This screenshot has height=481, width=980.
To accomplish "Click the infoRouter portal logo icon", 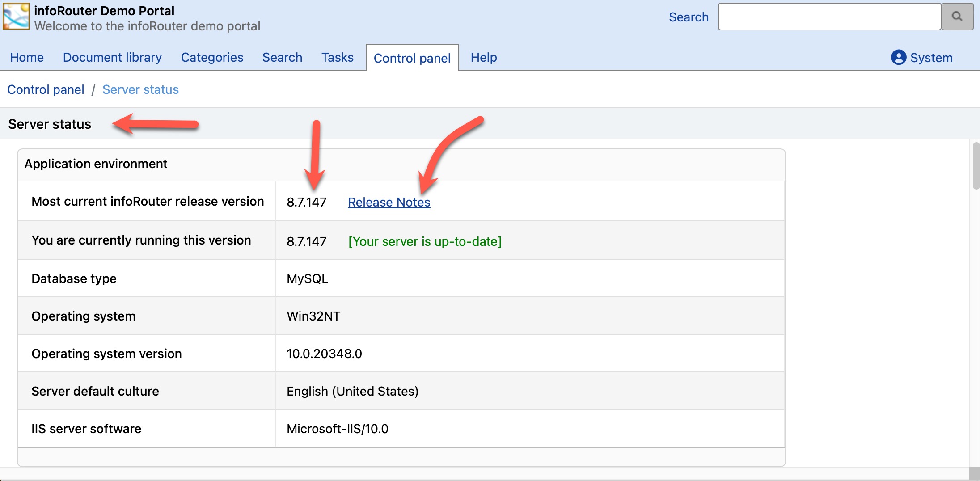I will point(16,17).
